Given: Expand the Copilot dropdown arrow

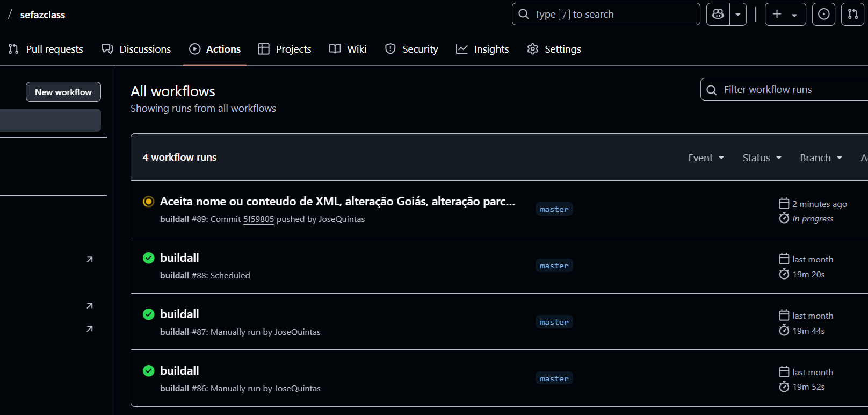Looking at the screenshot, I should tap(738, 15).
